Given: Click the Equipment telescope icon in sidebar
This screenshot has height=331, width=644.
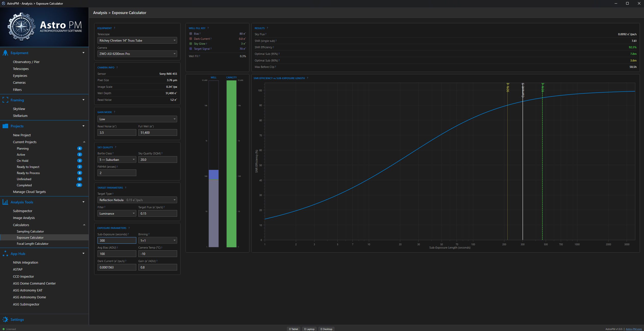Looking at the screenshot, I should pos(5,53).
